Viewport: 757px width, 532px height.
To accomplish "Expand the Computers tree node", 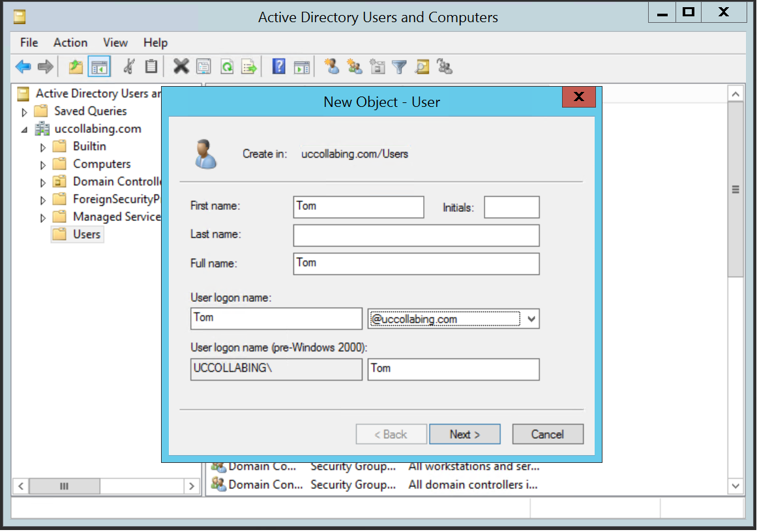I will click(x=43, y=165).
